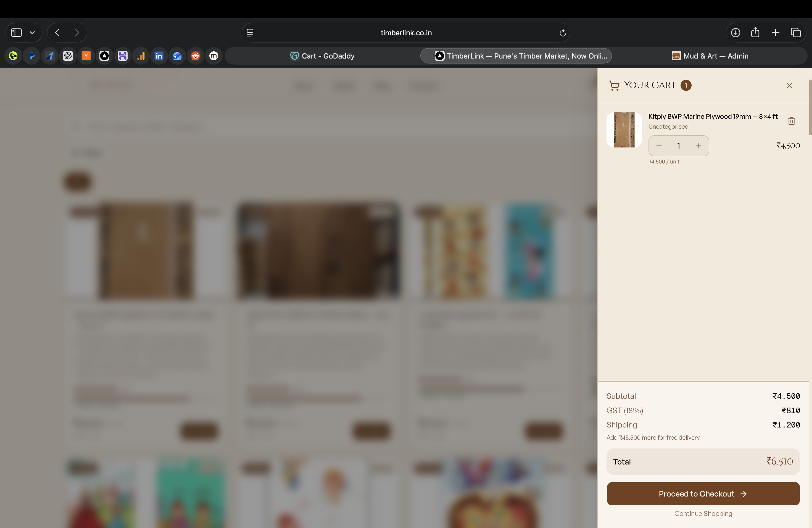
Task: Click the Kitply plywood product thumbnail
Action: (x=624, y=130)
